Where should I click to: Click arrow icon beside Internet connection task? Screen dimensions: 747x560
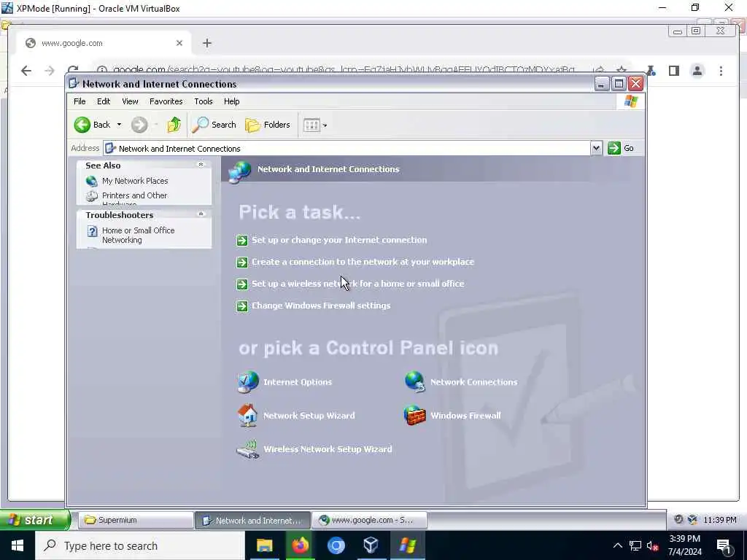[x=242, y=241]
